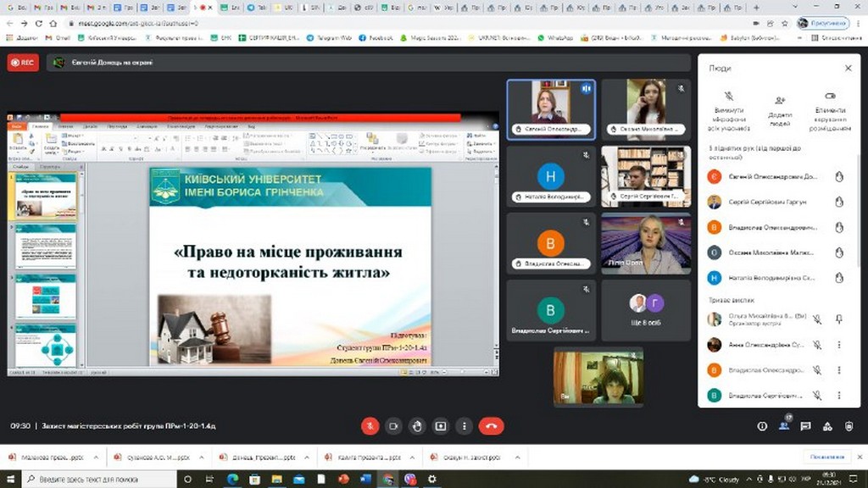Click the people icon with participant count
Image resolution: width=868 pixels, height=488 pixels.
(784, 426)
